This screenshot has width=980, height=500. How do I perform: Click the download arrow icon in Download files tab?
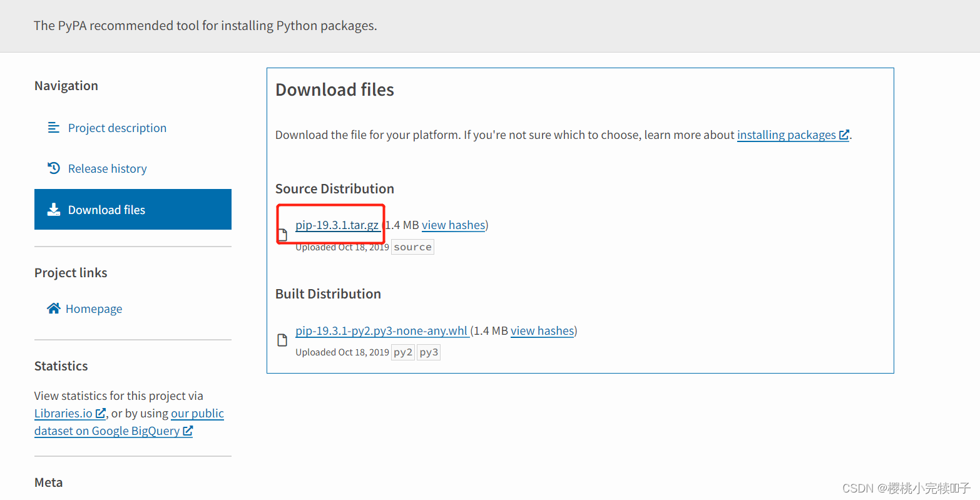(54, 209)
